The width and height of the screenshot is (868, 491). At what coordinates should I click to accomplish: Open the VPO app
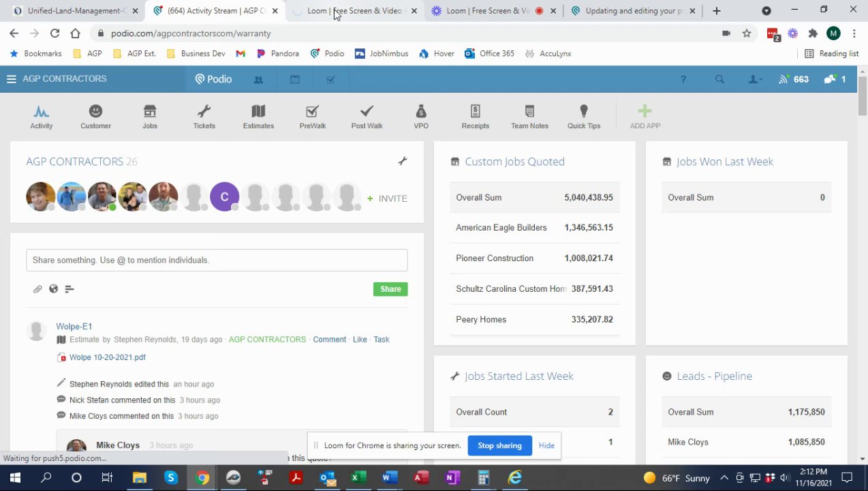coord(421,116)
